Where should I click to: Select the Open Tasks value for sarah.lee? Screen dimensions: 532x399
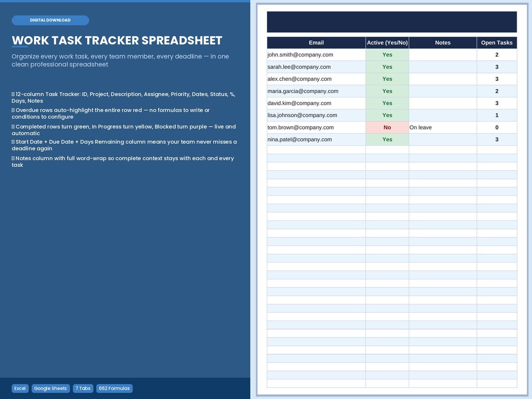point(497,67)
